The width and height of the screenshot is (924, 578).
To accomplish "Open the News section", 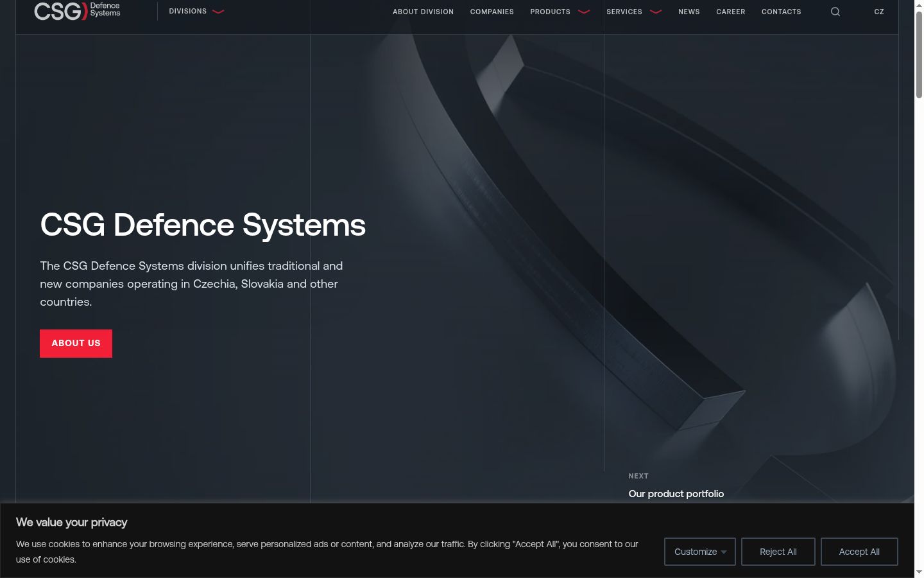I will click(689, 12).
